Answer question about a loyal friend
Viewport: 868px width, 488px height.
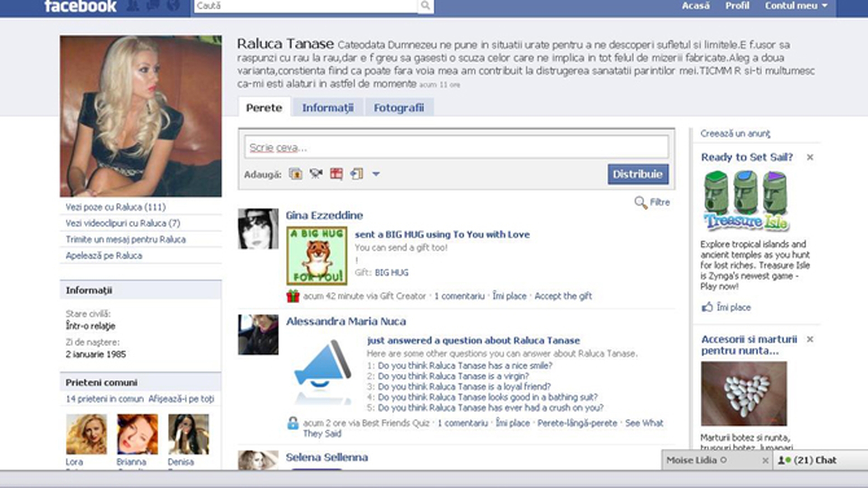[x=464, y=387]
